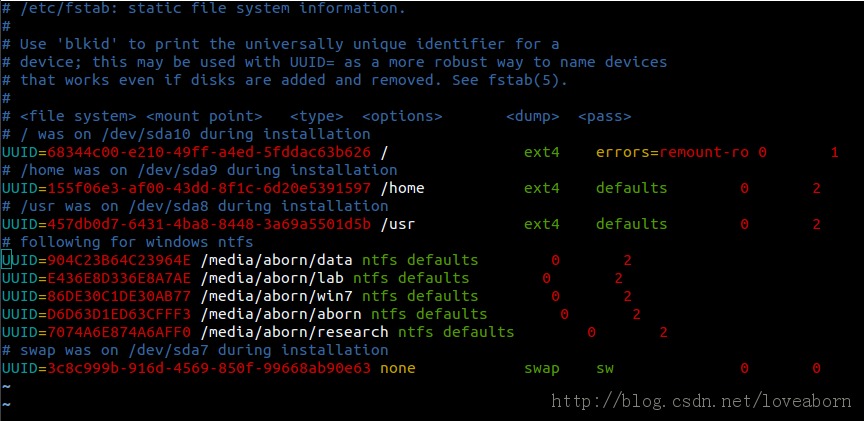Viewport: 864px width, 421px height.
Task: Click the 'none' mount point for swap
Action: [398, 368]
